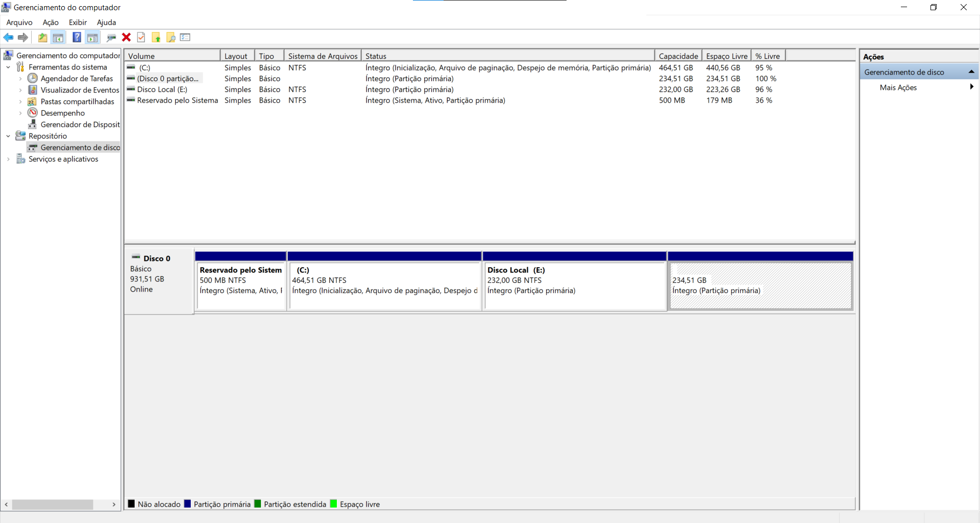Click the folder with green arrow icon
This screenshot has height=523, width=980.
click(x=156, y=37)
